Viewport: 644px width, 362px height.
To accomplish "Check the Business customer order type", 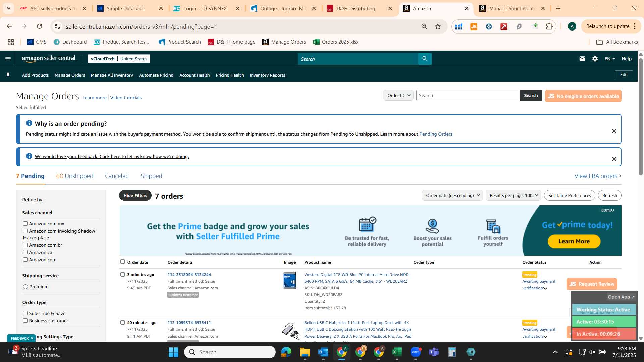I will pyautogui.click(x=25, y=320).
